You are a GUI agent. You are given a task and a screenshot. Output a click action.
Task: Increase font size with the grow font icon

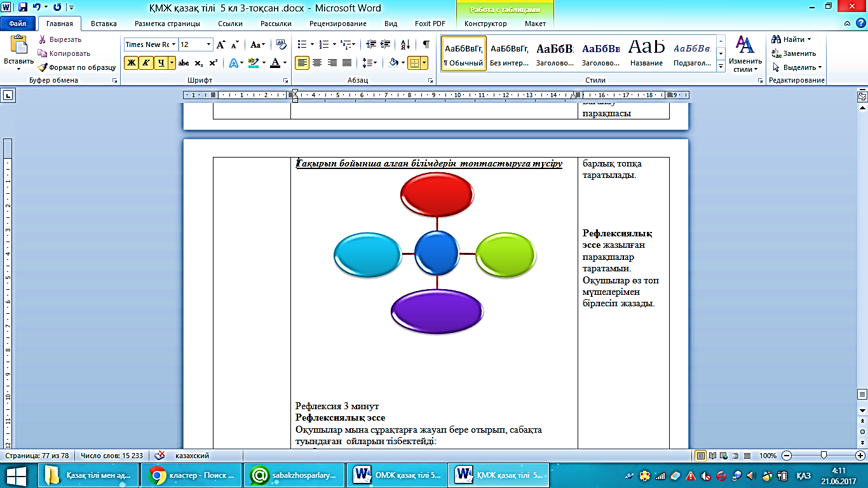click(221, 44)
